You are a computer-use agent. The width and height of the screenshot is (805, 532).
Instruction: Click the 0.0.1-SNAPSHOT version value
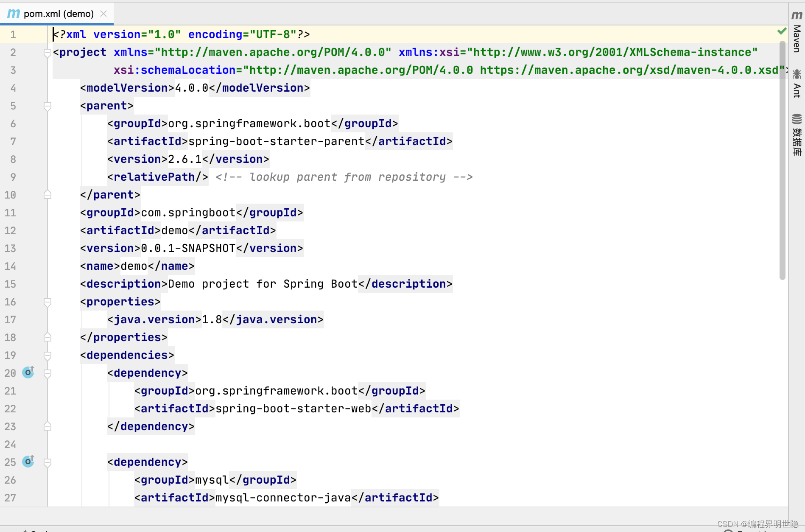pyautogui.click(x=188, y=248)
